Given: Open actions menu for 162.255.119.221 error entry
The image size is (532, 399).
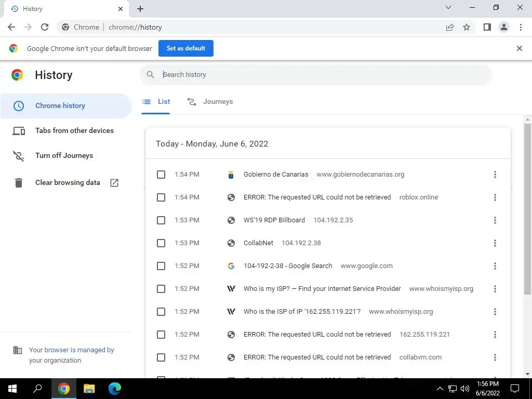Looking at the screenshot, I should (x=495, y=335).
